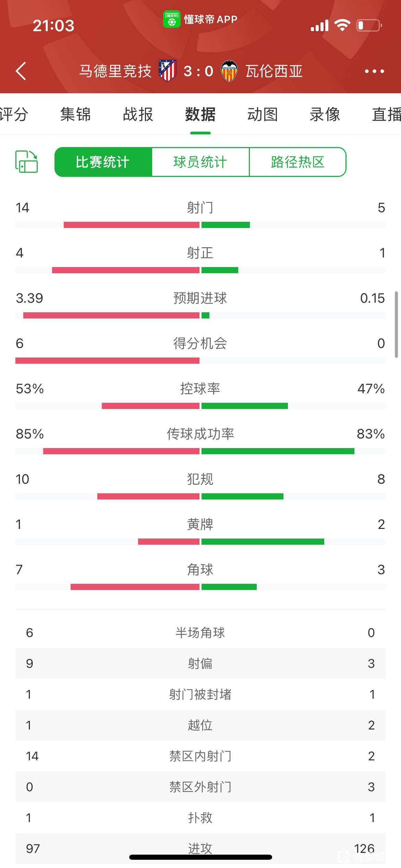Image resolution: width=401 pixels, height=868 pixels.
Task: Open the 战报 tab
Action: (138, 114)
